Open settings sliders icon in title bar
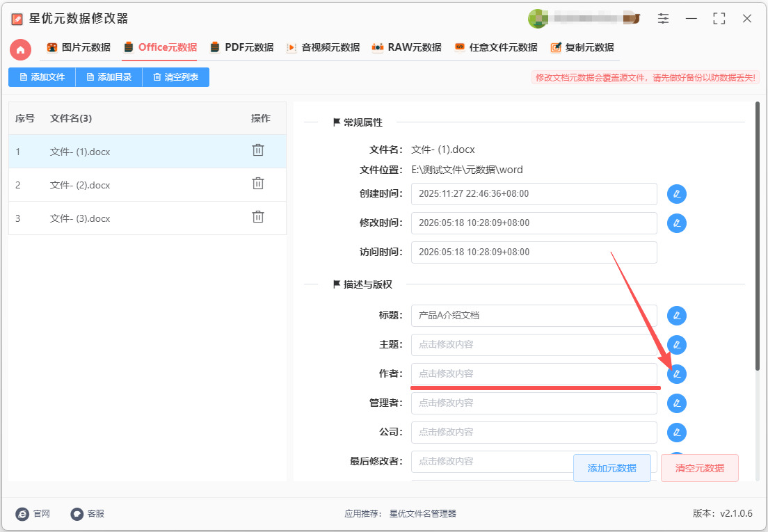 click(x=663, y=19)
